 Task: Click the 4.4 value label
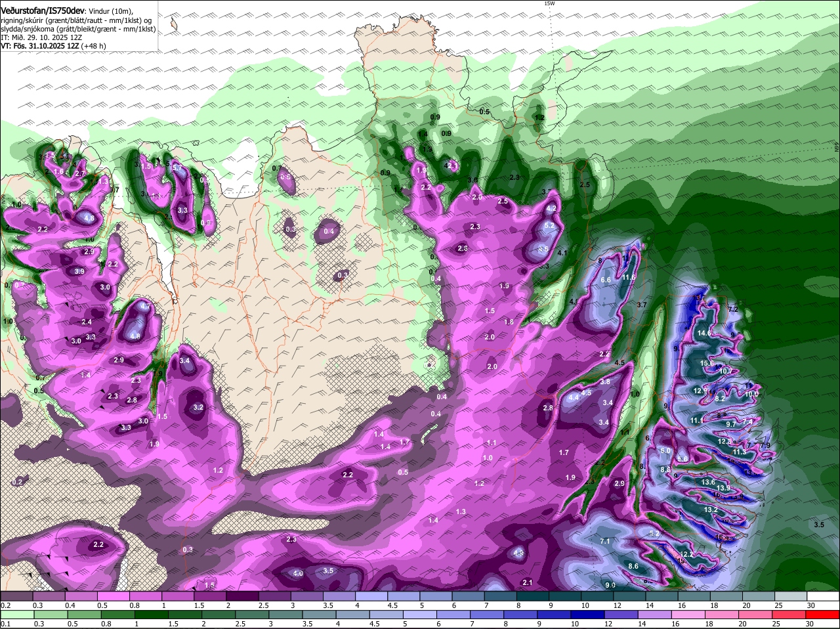tap(574, 397)
